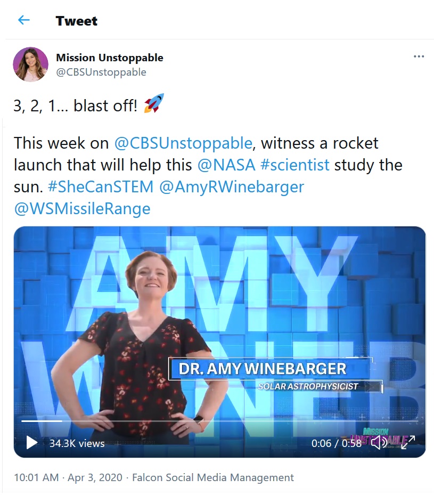Open the #scientist hashtag

[x=295, y=165]
